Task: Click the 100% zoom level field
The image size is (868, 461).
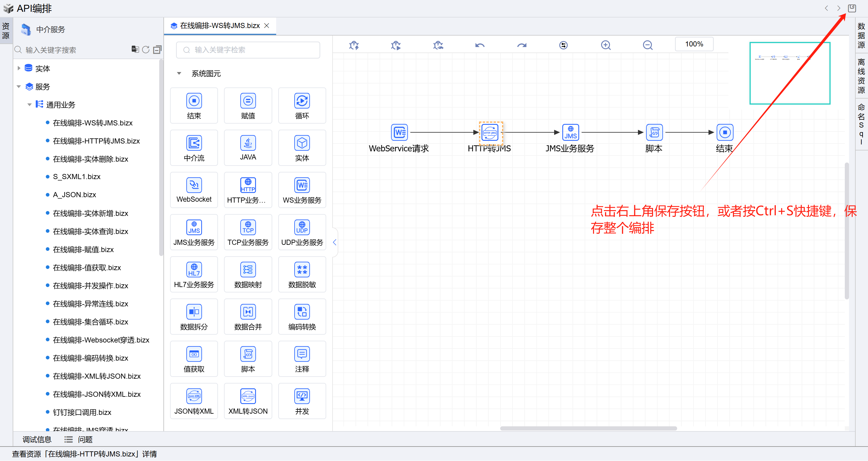Action: click(693, 44)
